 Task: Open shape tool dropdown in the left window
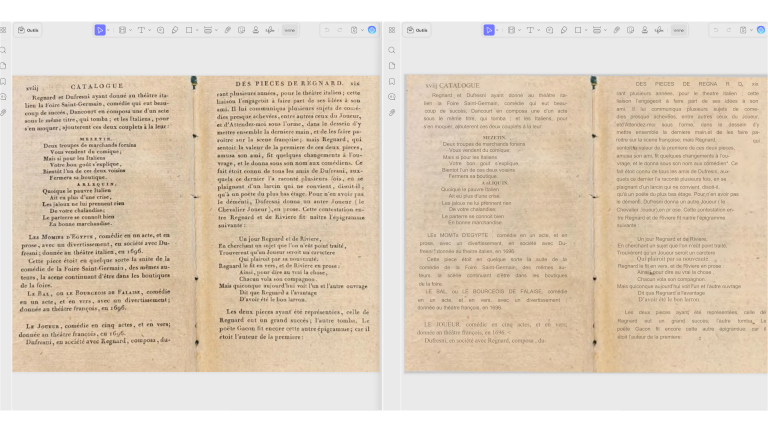pos(197,30)
